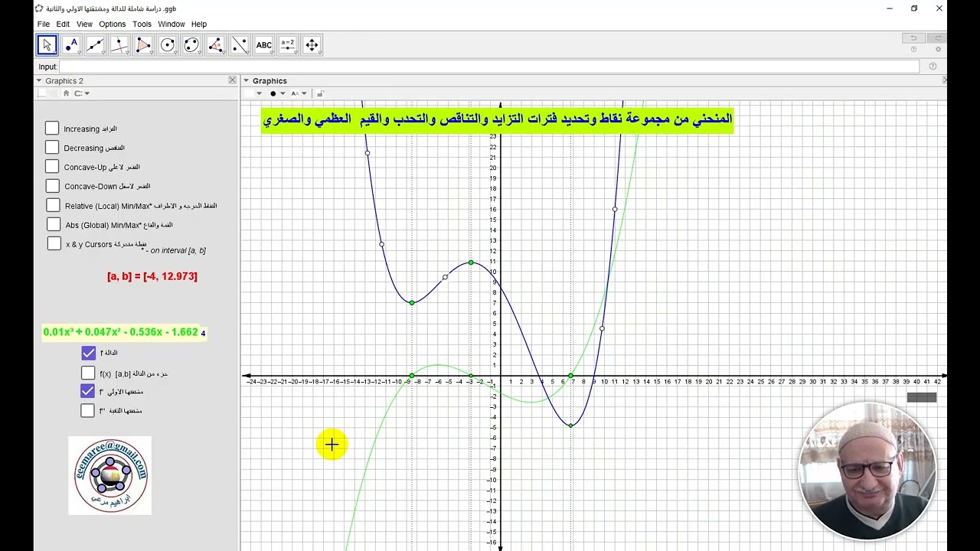
Task: Open settings gear icon below Redo
Action: 938,50
